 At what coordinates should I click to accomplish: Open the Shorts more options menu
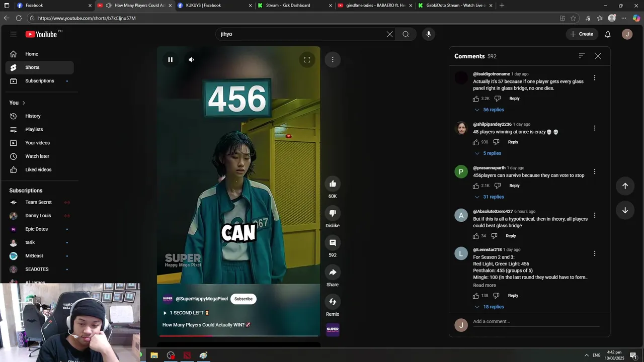[x=333, y=60]
